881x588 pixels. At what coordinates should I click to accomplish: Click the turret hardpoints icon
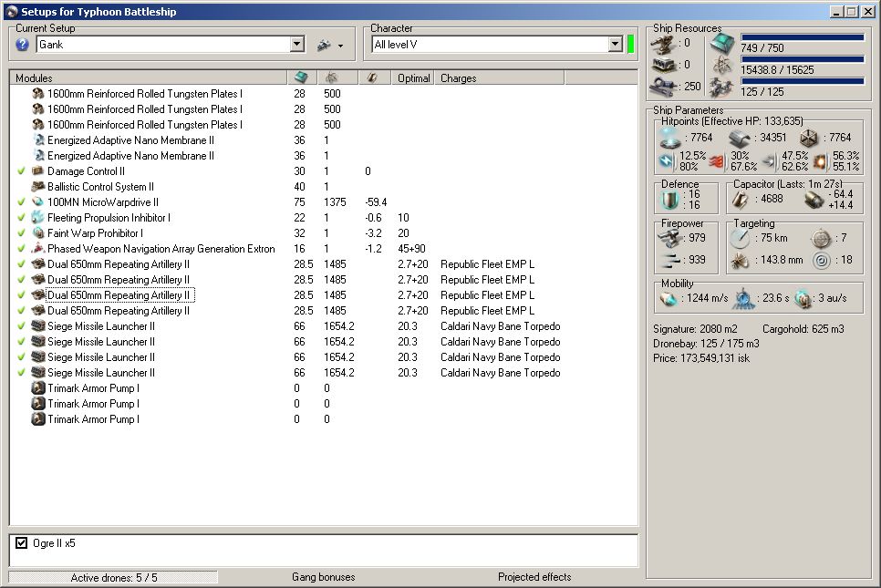tap(664, 42)
